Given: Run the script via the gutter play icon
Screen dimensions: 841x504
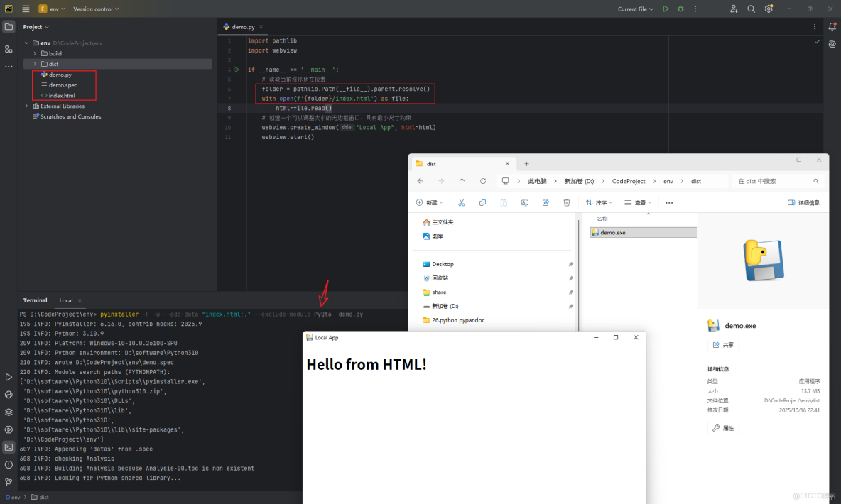Looking at the screenshot, I should point(237,70).
